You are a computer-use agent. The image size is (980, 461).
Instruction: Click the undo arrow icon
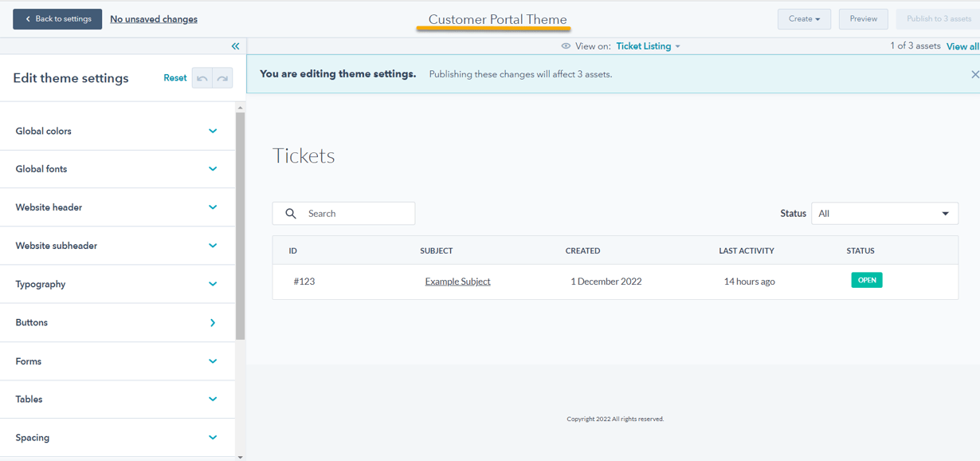[x=202, y=78]
